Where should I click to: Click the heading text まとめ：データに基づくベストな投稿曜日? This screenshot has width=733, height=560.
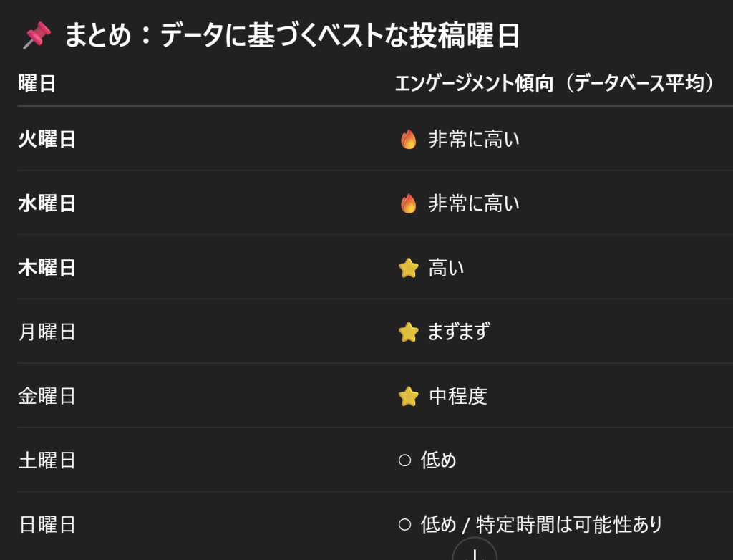click(x=292, y=35)
